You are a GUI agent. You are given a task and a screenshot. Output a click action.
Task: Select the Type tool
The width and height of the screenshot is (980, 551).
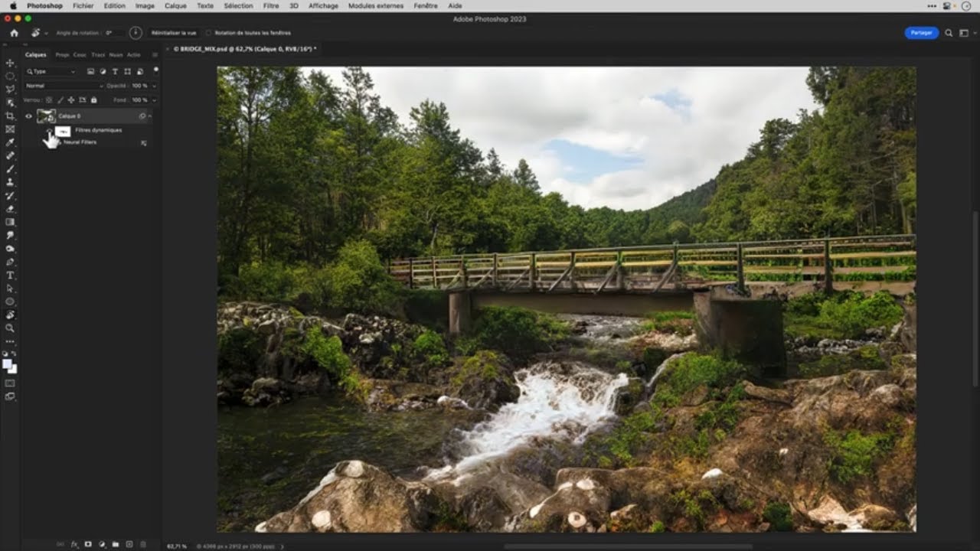pyautogui.click(x=10, y=275)
